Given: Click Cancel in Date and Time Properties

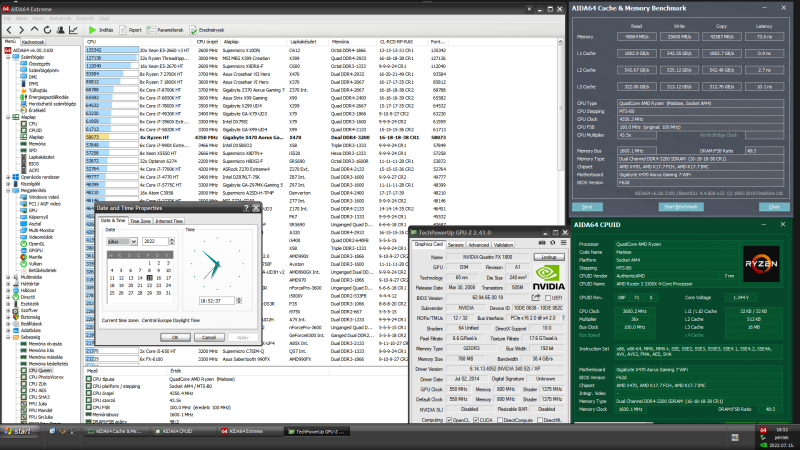Looking at the screenshot, I should coord(209,337).
